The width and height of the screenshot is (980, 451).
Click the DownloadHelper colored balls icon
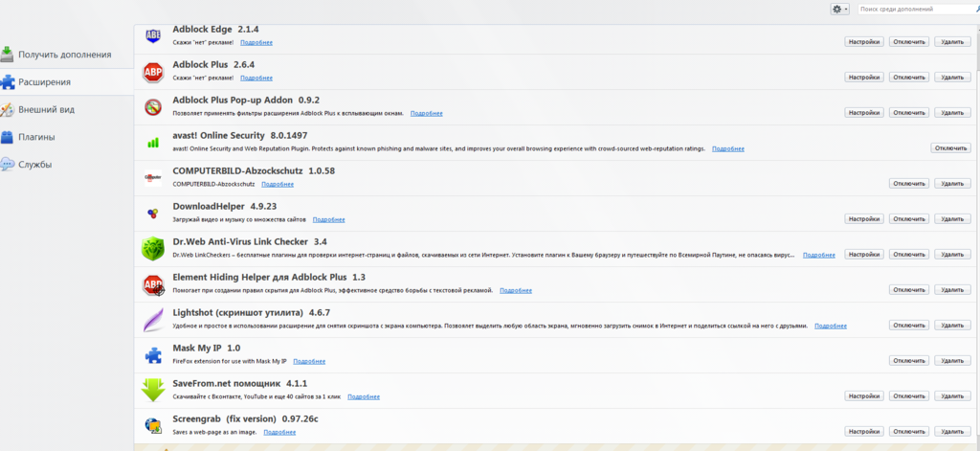pyautogui.click(x=152, y=214)
